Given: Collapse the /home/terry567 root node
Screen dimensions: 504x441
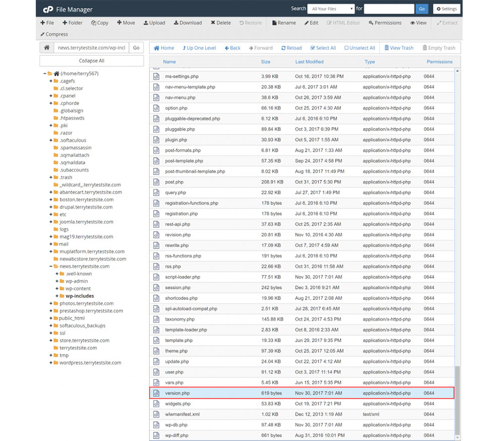Looking at the screenshot, I should point(45,74).
